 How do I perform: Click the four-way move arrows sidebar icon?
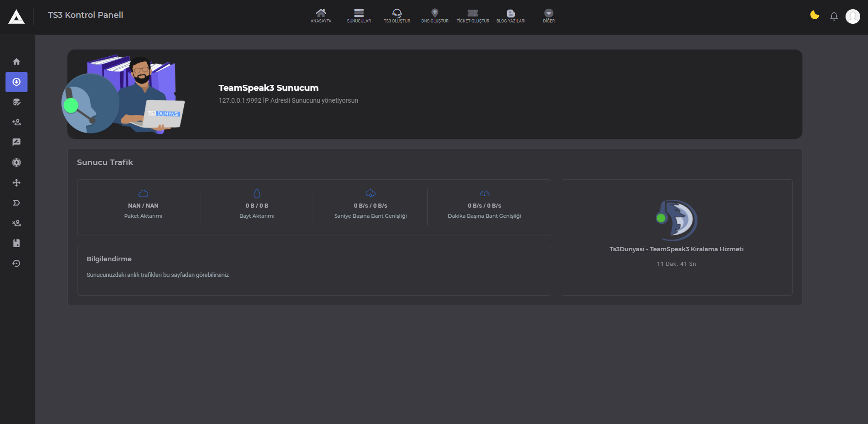point(17,183)
